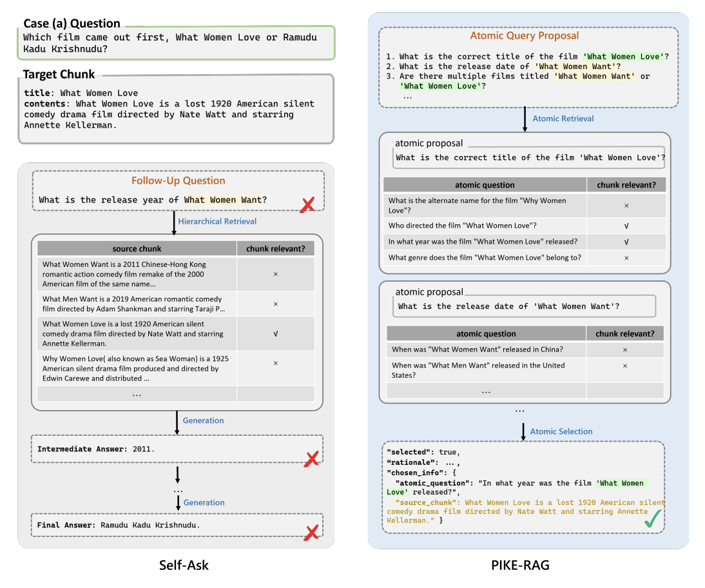
Task: Select the orange 'Atomic Query Proposal' heading
Action: (x=525, y=35)
